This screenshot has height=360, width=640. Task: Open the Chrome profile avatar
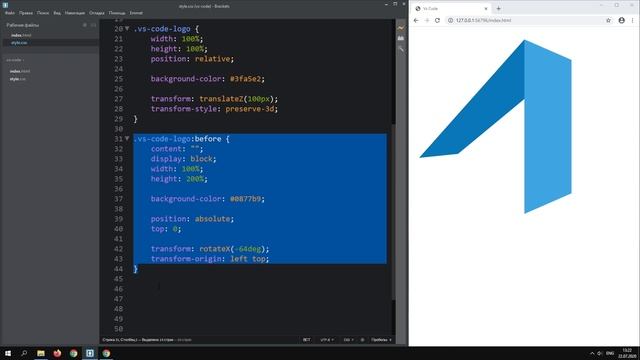click(x=621, y=20)
